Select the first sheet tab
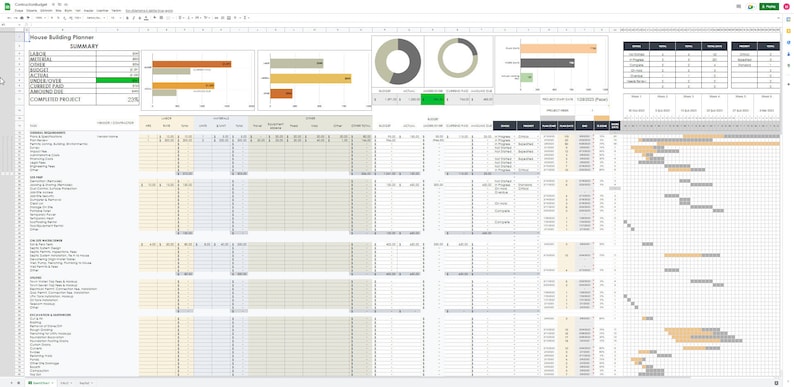The width and height of the screenshot is (794, 387). click(41, 383)
